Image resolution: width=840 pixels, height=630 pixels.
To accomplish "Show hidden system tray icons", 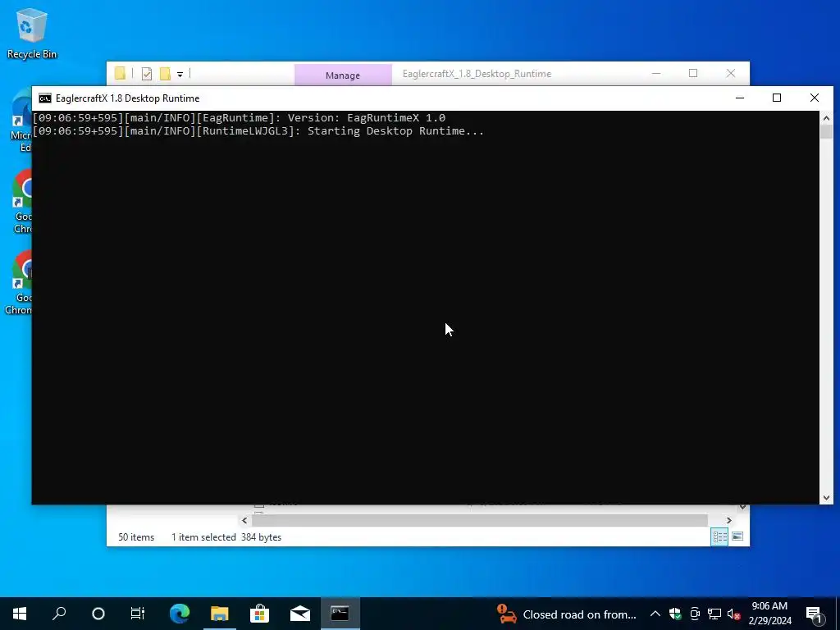I will click(655, 614).
